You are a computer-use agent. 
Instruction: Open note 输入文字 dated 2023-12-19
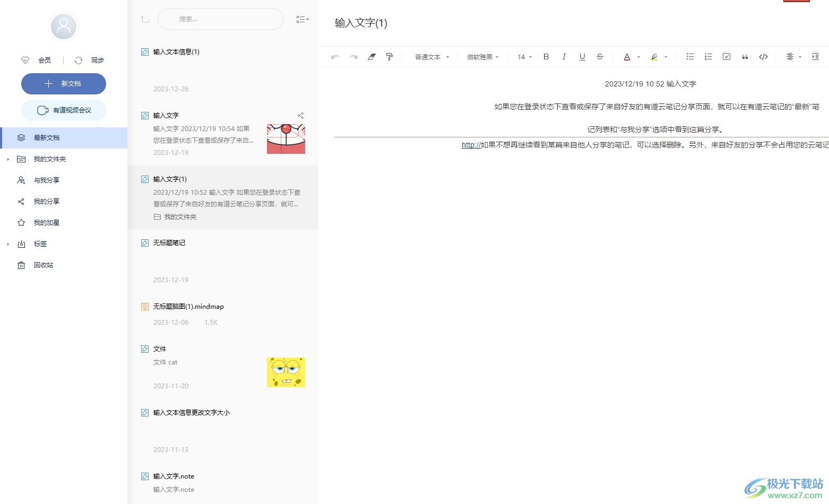pyautogui.click(x=223, y=134)
